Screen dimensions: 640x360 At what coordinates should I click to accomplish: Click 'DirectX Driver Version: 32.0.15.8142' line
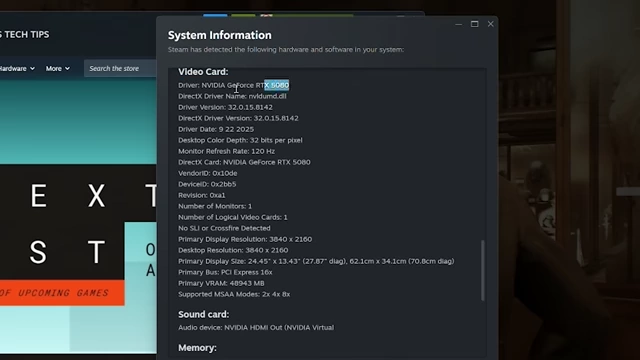(238, 118)
